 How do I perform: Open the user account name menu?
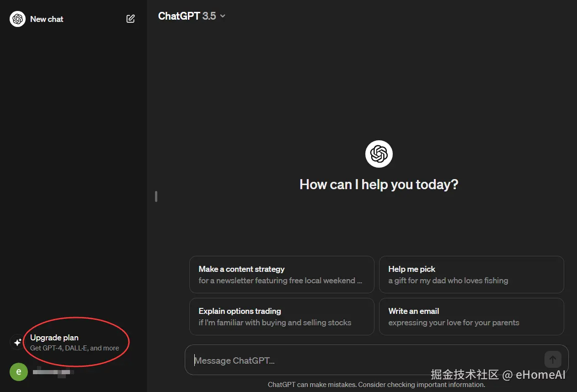53,371
